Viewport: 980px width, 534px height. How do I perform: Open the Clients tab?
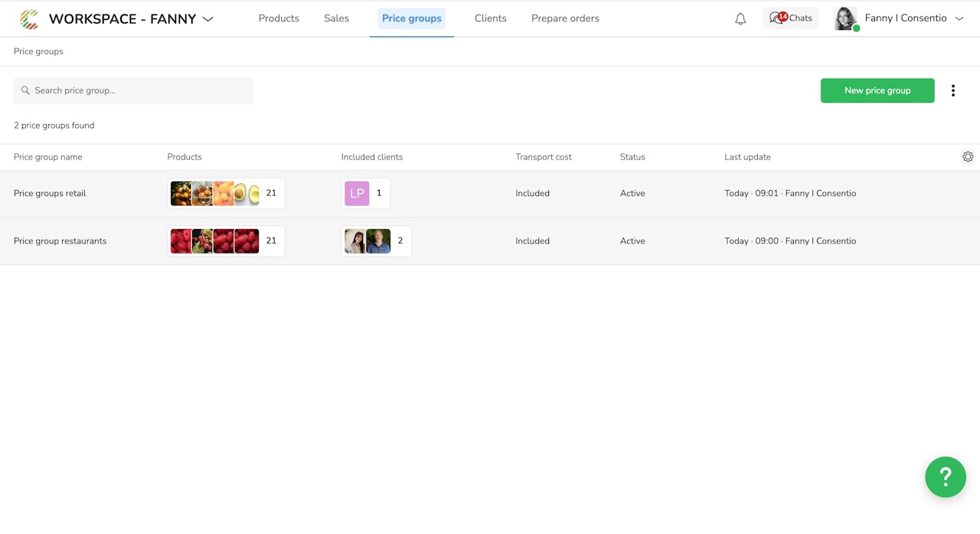(x=490, y=18)
